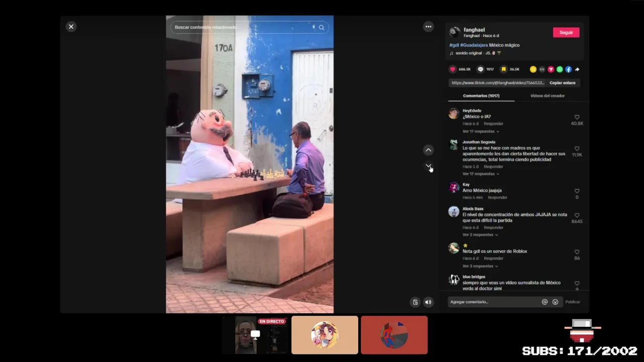Open the #gdl hashtag
The height and width of the screenshot is (362, 644).
click(454, 45)
